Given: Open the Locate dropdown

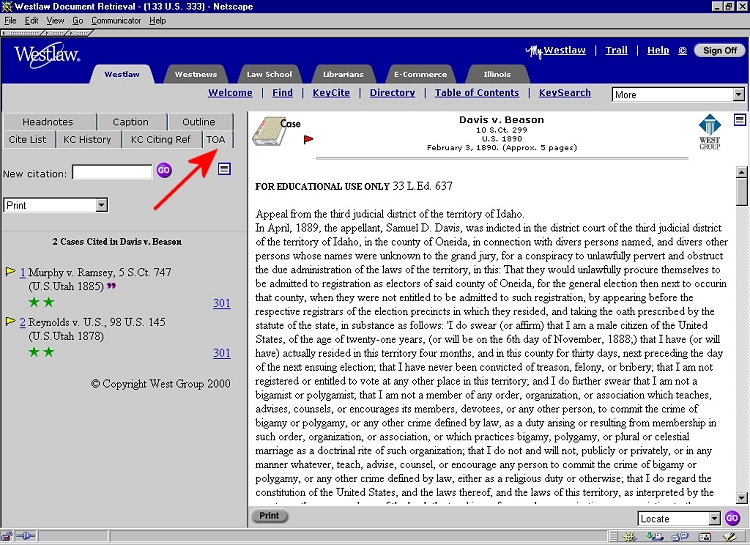Looking at the screenshot, I should pos(679,519).
